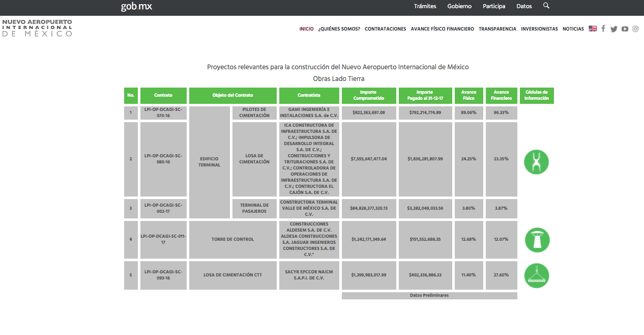Open the Edificio Terminal info card icon

click(x=536, y=162)
